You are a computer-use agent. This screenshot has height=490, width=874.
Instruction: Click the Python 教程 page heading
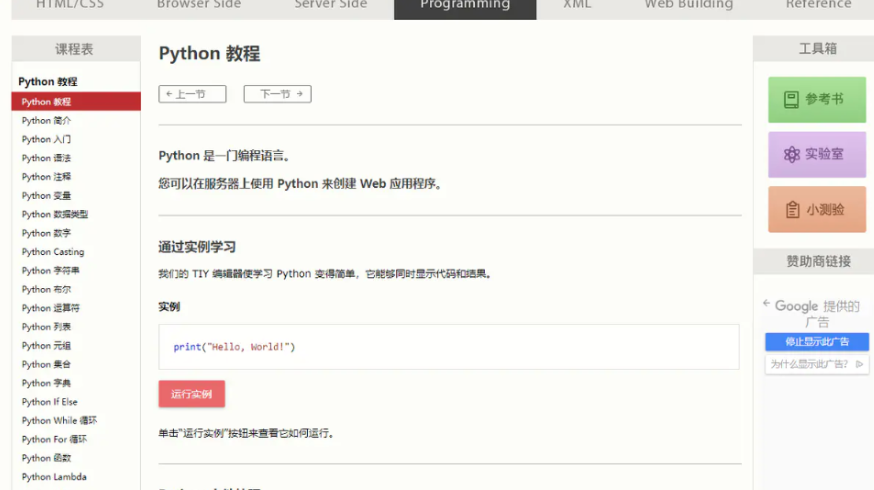210,54
